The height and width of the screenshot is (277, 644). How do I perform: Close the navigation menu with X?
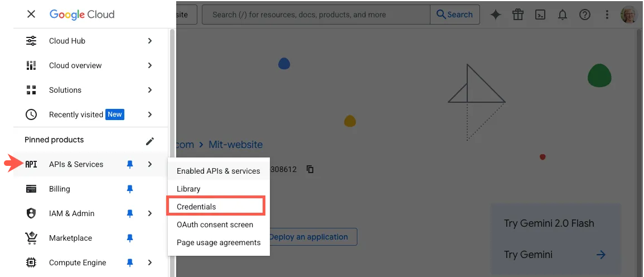(x=31, y=15)
